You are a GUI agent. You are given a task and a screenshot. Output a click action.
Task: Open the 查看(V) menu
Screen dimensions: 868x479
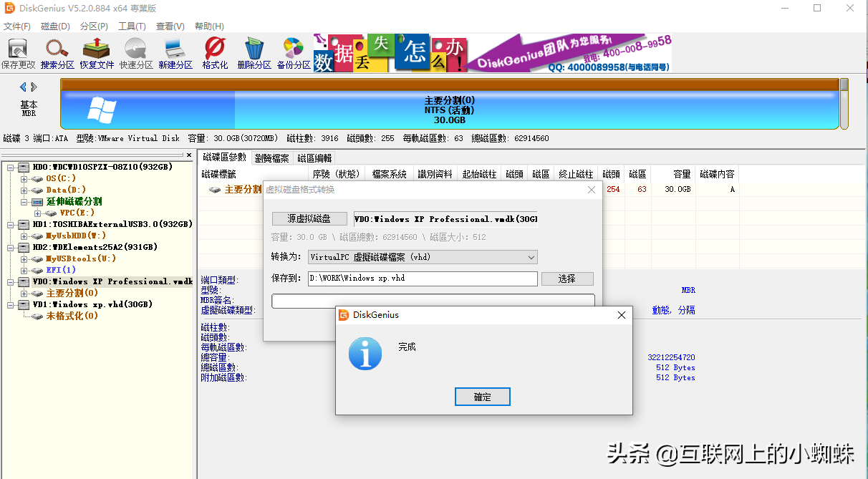170,26
